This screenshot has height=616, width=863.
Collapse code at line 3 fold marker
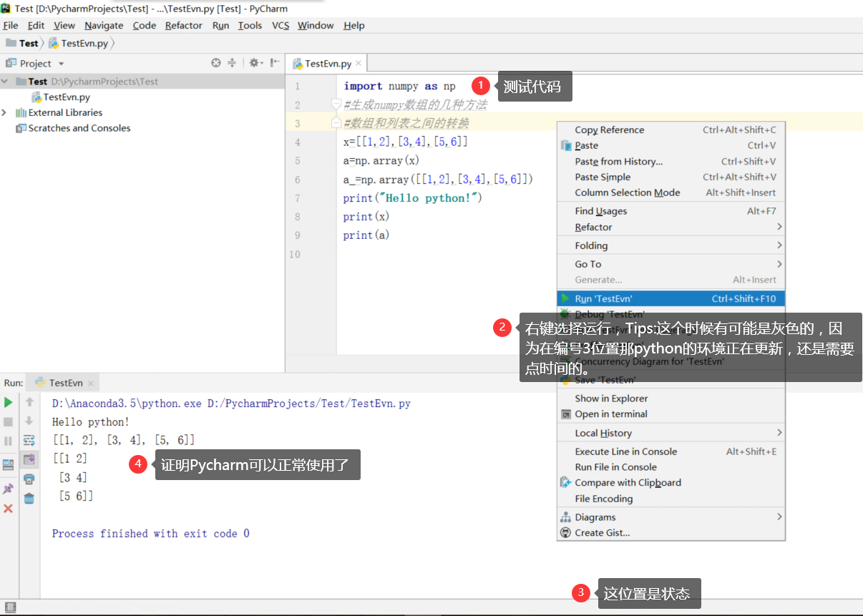[x=336, y=122]
